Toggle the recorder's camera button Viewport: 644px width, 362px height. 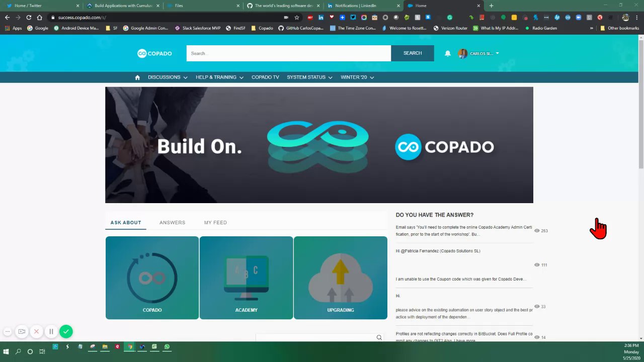(x=22, y=332)
